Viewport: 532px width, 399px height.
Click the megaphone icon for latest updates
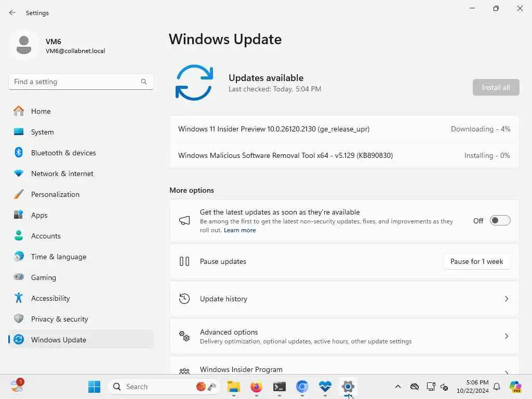click(184, 220)
